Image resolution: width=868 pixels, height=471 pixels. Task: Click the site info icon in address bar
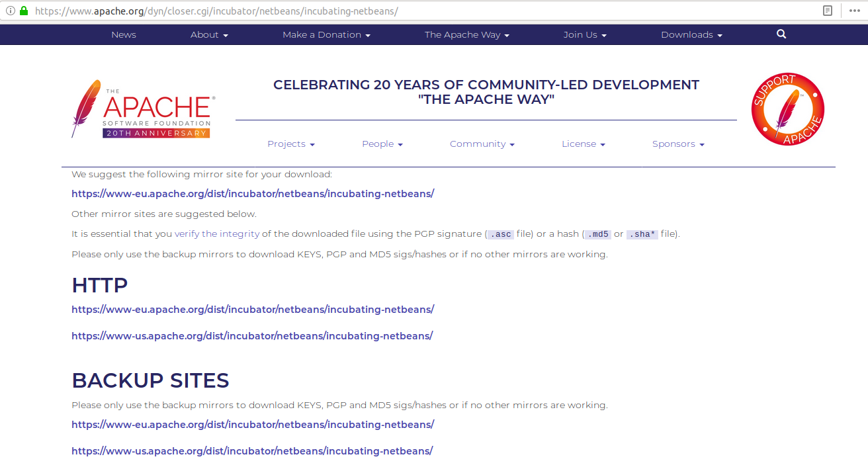pyautogui.click(x=10, y=11)
